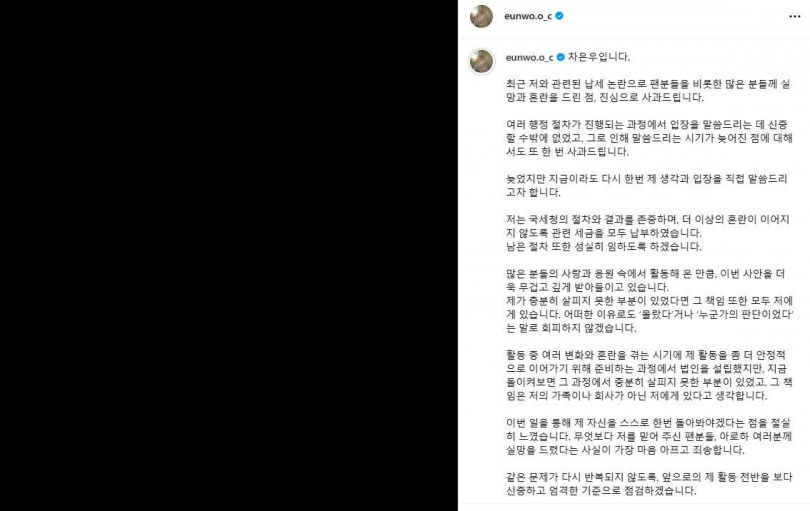The image size is (810, 511).
Task: Click the paragraph starting with 늦었지만 지금이라도
Action: click(x=646, y=185)
